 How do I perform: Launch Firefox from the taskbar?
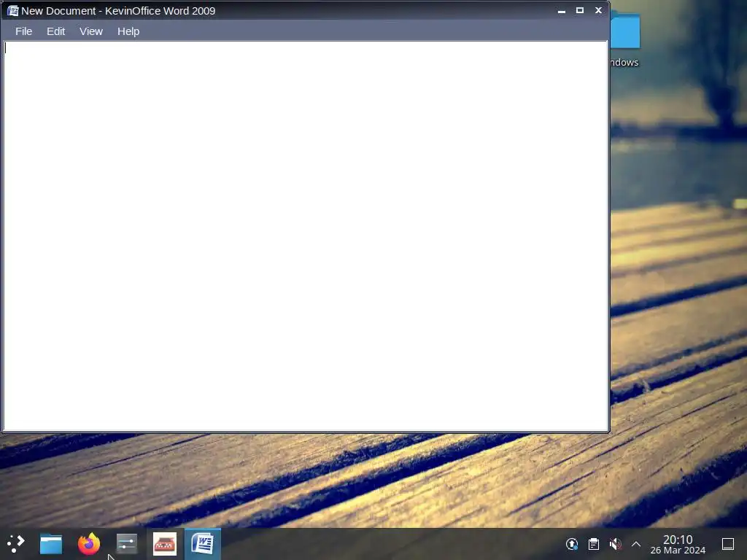tap(89, 544)
